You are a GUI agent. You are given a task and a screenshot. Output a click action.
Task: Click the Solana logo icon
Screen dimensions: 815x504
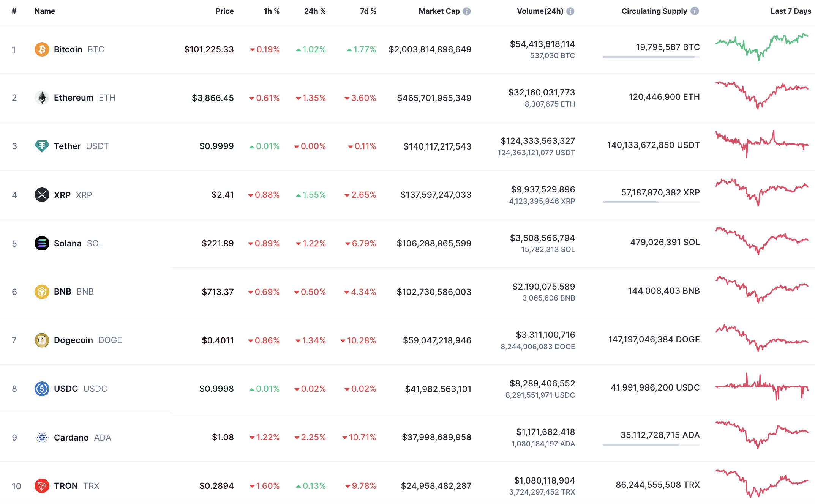pos(42,243)
